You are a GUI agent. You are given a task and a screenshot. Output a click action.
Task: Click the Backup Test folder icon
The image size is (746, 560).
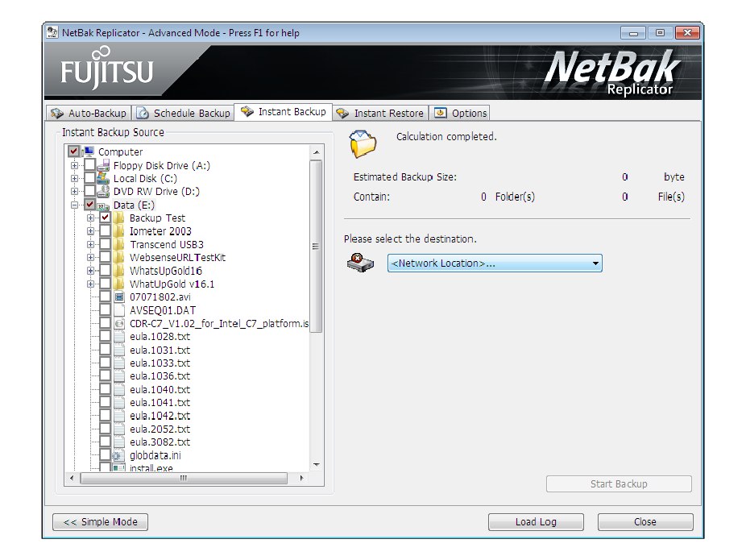(x=119, y=218)
